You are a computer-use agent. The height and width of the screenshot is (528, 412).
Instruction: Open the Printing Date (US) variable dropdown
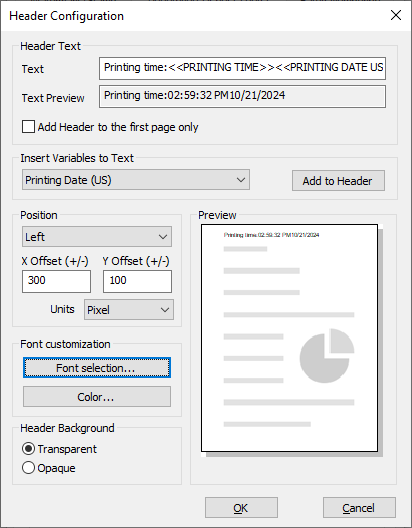pos(136,180)
